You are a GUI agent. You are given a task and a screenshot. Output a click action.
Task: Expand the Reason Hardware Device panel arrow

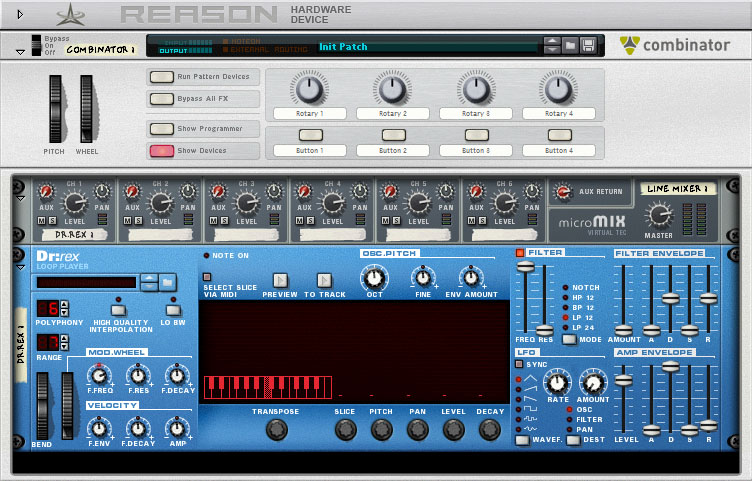point(21,14)
